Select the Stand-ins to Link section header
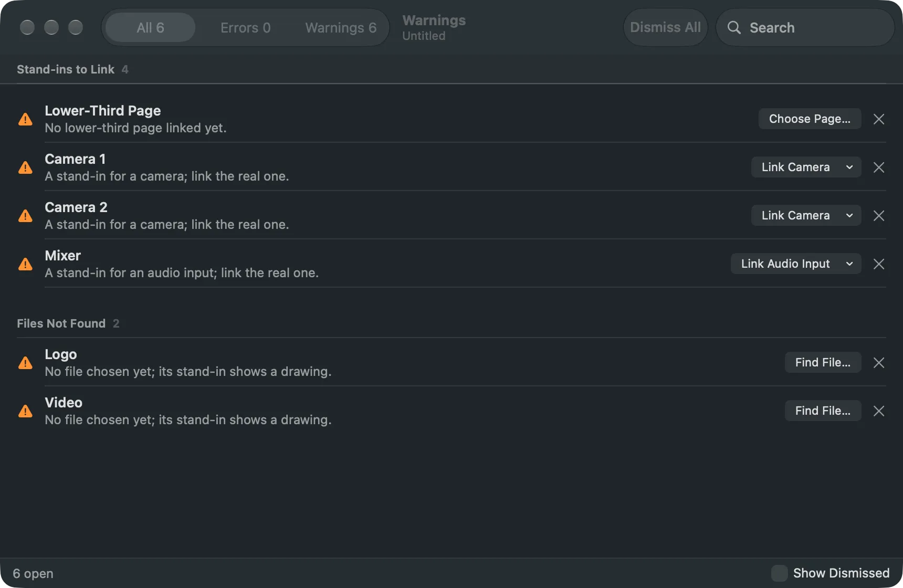The width and height of the screenshot is (903, 588). tap(66, 69)
